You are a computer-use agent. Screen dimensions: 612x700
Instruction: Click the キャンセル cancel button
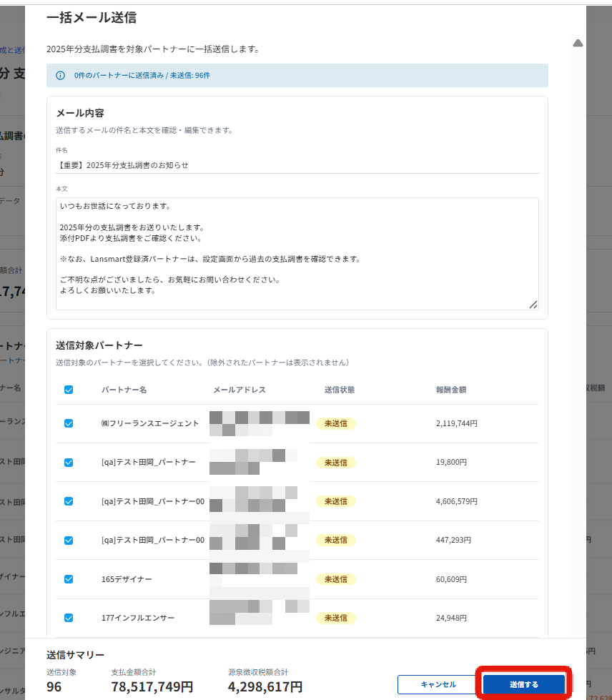click(438, 684)
